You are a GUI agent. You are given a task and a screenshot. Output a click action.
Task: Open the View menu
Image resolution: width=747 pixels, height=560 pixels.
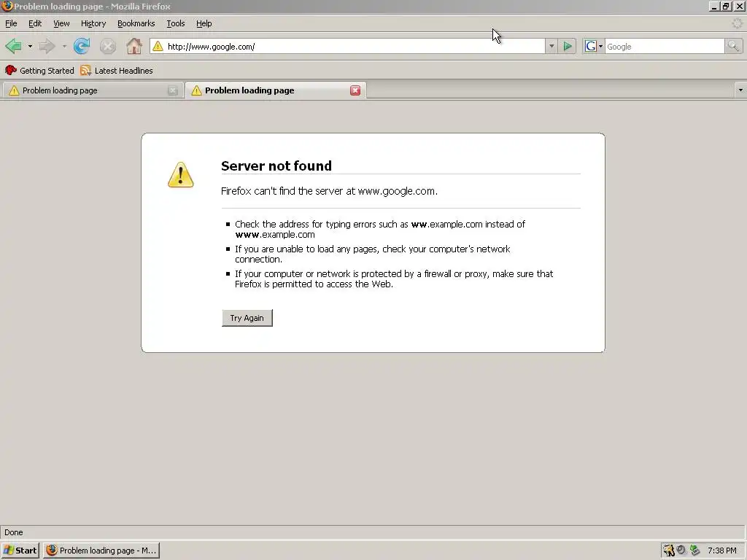[61, 23]
